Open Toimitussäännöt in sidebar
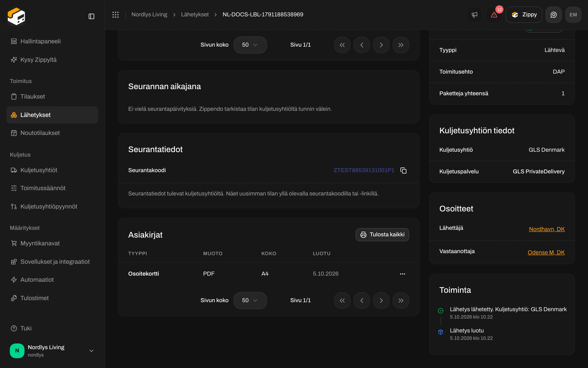The image size is (588, 368). (x=52, y=188)
